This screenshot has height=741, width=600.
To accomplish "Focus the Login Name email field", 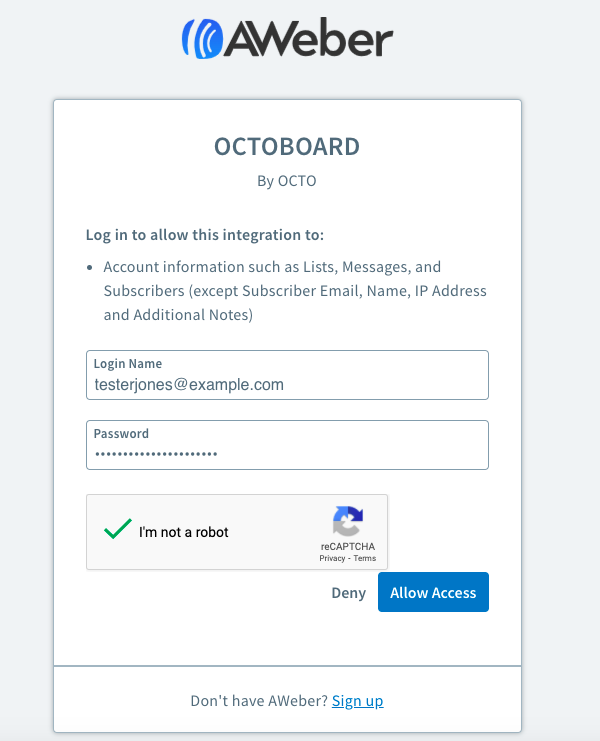I will coord(287,384).
